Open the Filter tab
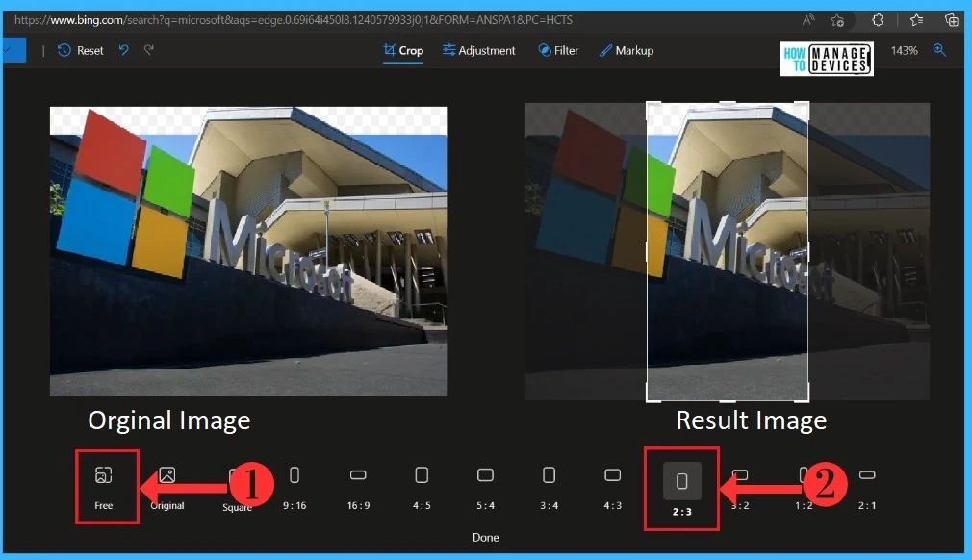 coord(558,50)
